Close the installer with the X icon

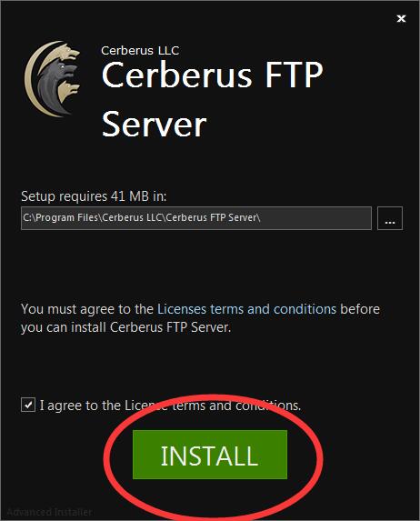pos(401,18)
